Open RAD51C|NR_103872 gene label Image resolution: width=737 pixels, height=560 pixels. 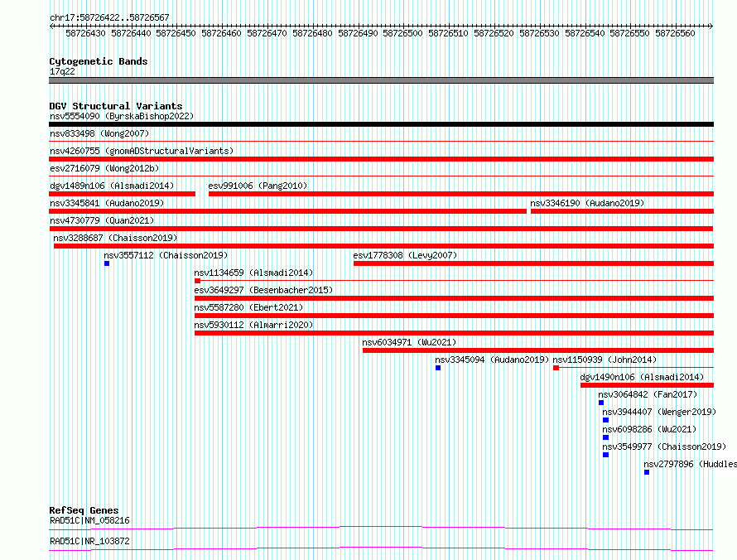(x=89, y=541)
